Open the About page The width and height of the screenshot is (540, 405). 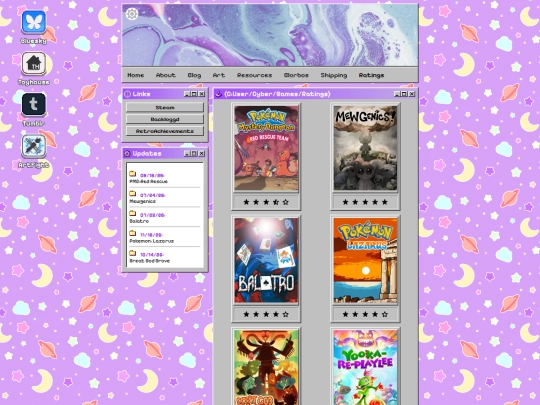pos(166,75)
